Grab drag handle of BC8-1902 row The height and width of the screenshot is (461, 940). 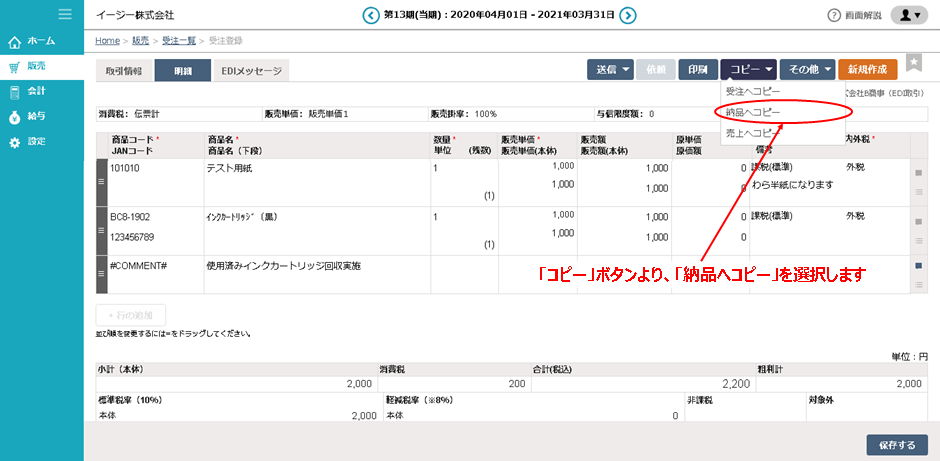[x=101, y=231]
